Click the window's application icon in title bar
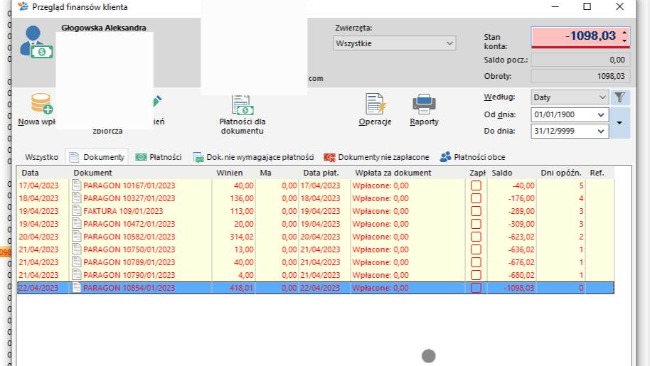650x366 pixels. click(x=23, y=7)
